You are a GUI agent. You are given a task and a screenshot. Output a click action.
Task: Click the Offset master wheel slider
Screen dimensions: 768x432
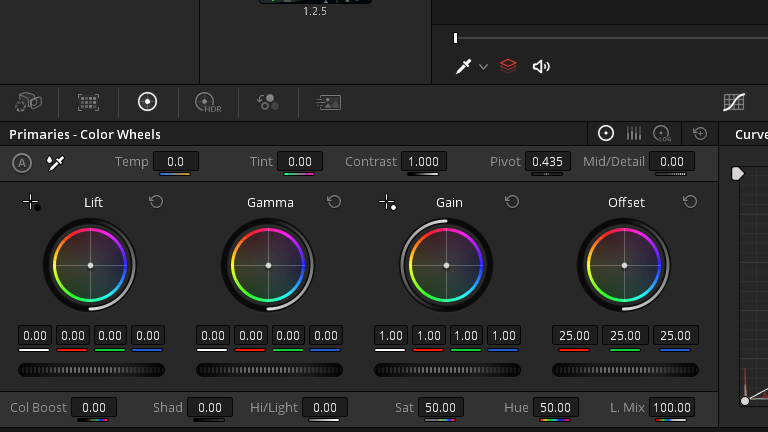(625, 370)
